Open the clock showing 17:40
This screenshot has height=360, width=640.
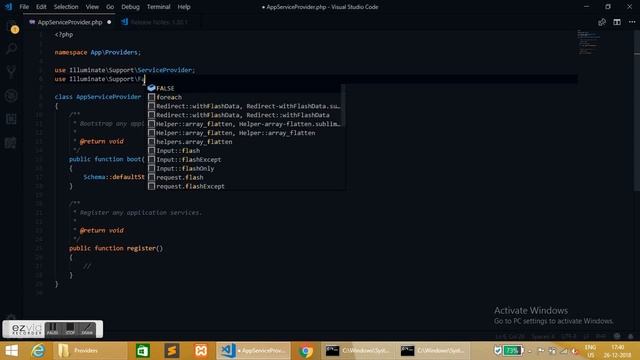(618, 351)
